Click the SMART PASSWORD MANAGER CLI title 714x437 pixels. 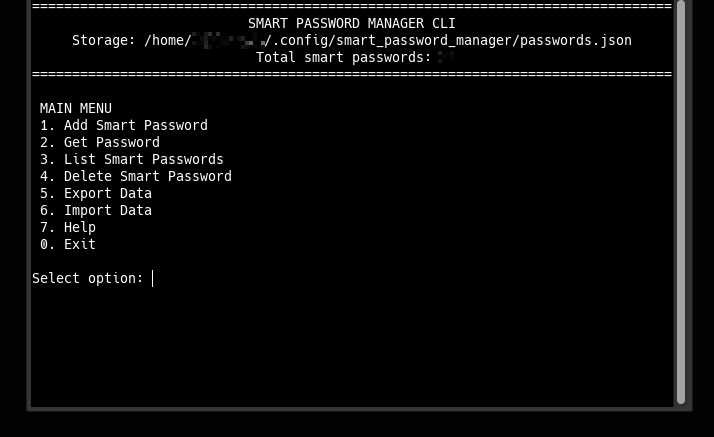(352, 23)
